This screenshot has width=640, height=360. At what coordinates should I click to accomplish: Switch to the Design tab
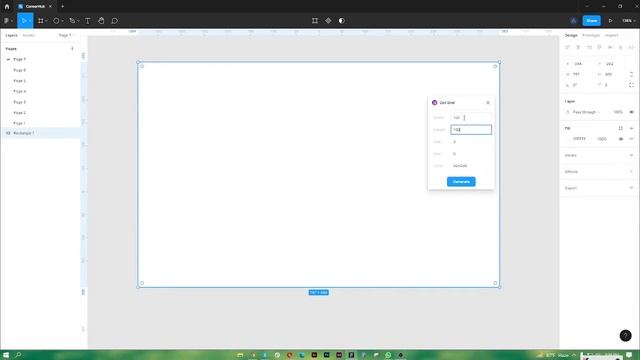point(571,36)
